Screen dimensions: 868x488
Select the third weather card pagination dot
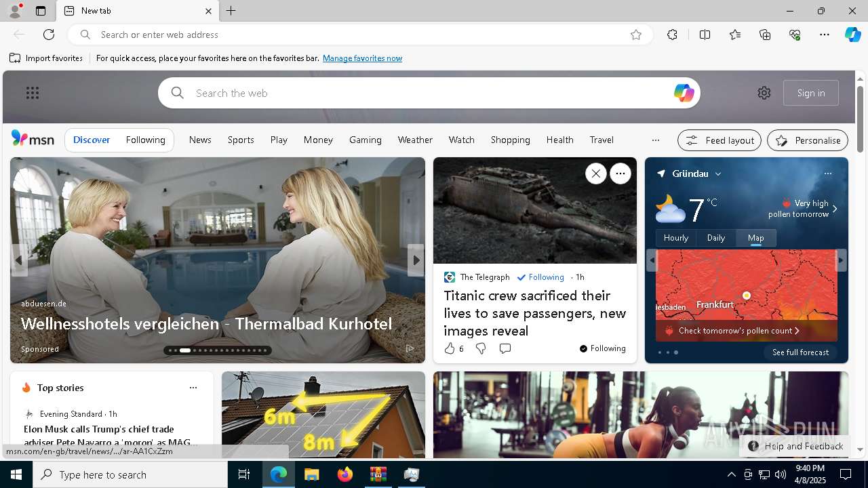(x=676, y=352)
